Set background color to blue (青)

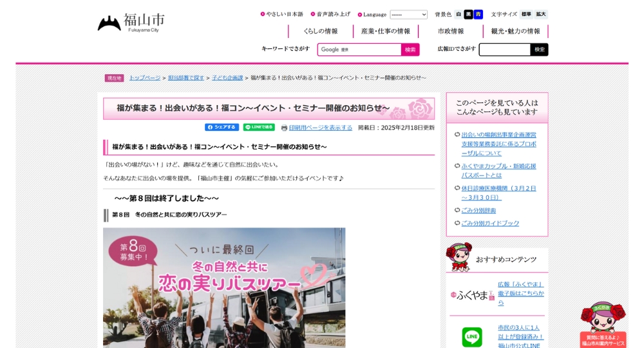tap(478, 14)
